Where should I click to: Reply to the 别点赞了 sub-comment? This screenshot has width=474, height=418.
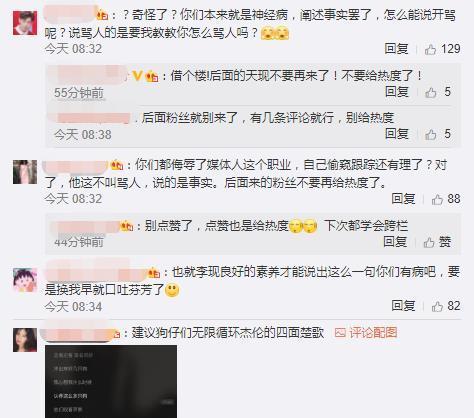pyautogui.click(x=395, y=242)
